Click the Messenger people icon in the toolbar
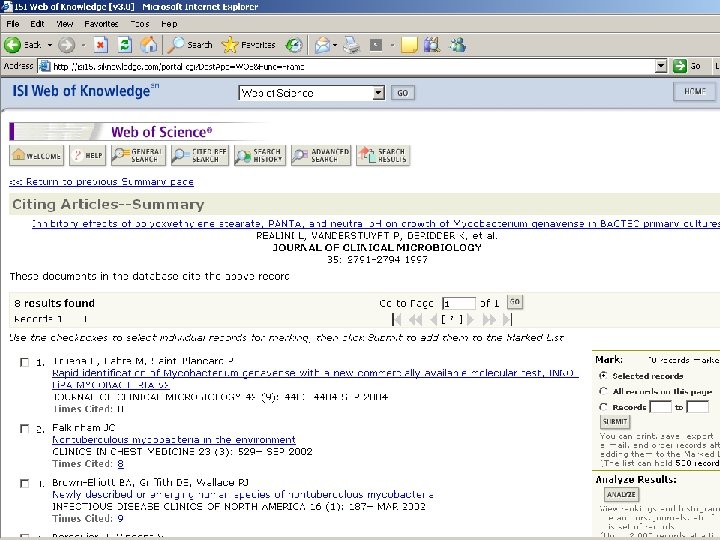This screenshot has height=540, width=720. (x=458, y=45)
